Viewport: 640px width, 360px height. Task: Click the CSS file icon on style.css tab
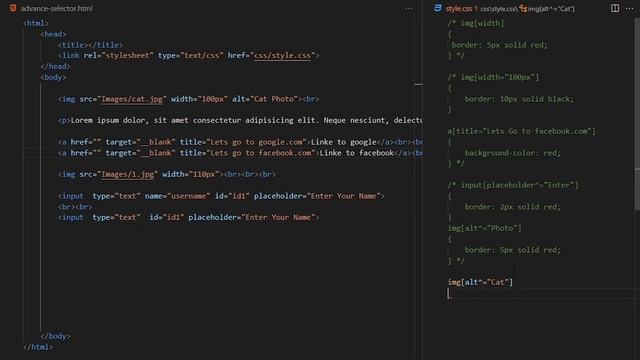[438, 8]
